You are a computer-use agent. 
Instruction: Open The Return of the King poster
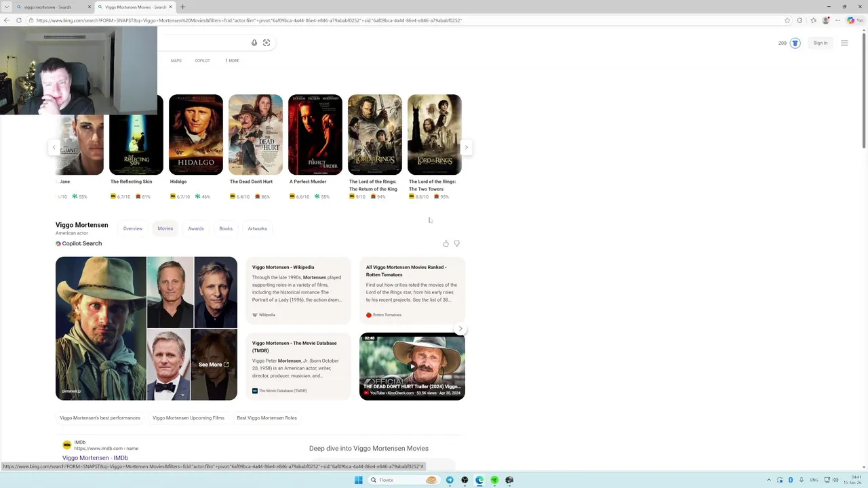[x=375, y=135]
